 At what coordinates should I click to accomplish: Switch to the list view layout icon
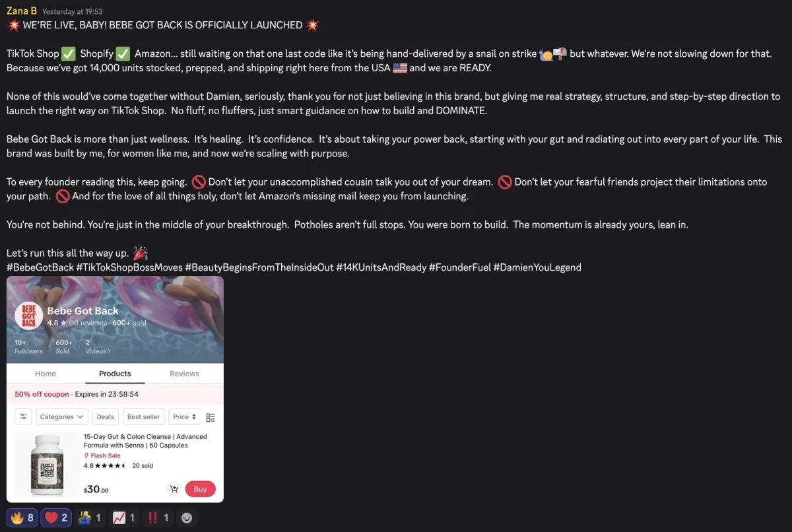click(211, 417)
